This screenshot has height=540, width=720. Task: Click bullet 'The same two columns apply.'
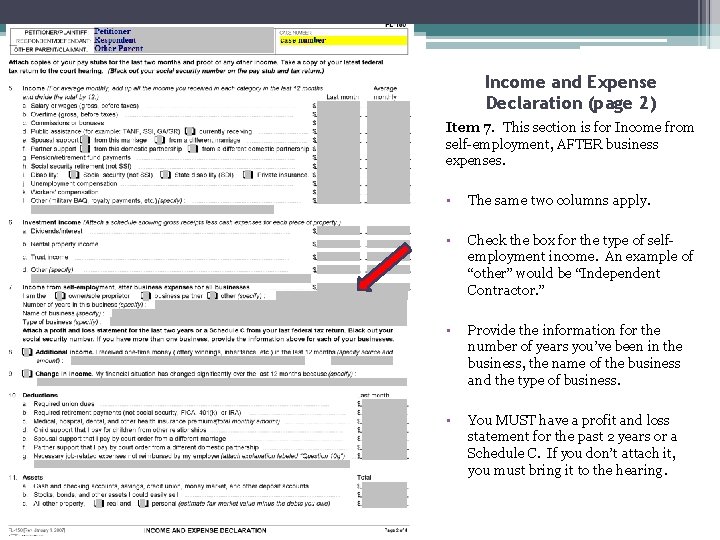(559, 200)
